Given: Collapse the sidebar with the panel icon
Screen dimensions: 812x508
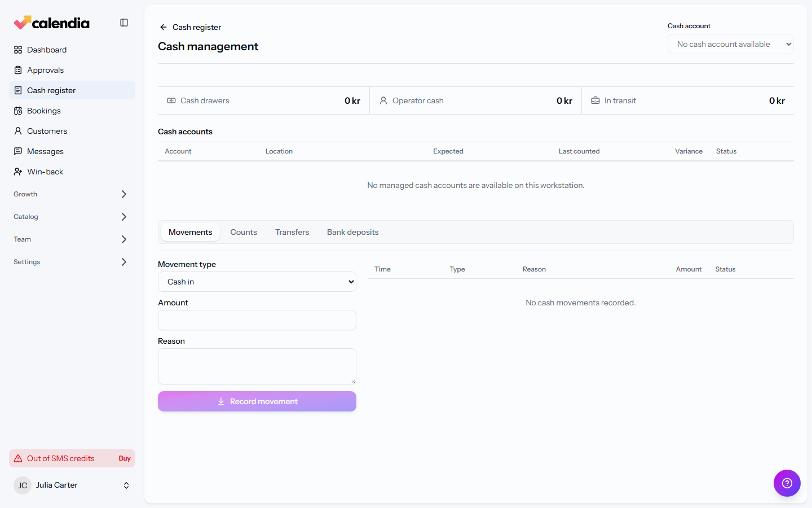Looking at the screenshot, I should pos(124,23).
